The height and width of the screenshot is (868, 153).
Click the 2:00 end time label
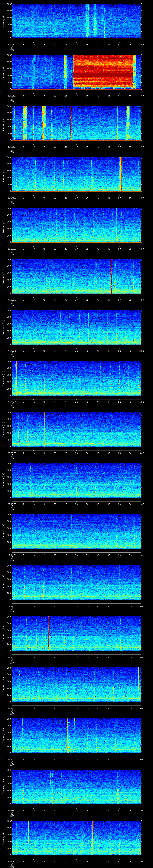point(141,44)
